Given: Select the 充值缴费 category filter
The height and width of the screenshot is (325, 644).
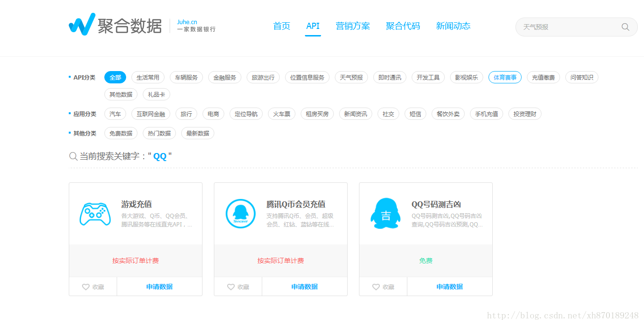Looking at the screenshot, I should point(543,77).
